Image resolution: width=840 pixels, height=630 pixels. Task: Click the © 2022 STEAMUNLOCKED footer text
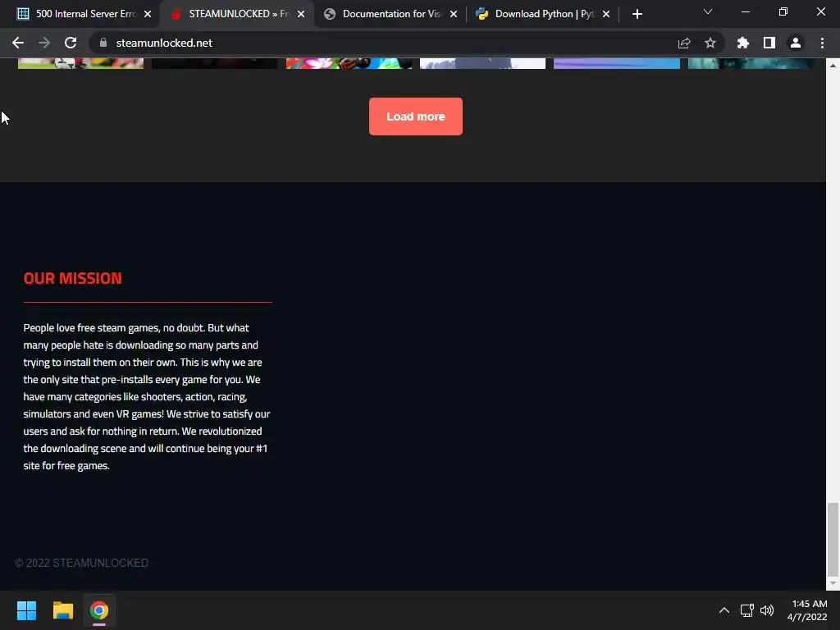click(81, 563)
